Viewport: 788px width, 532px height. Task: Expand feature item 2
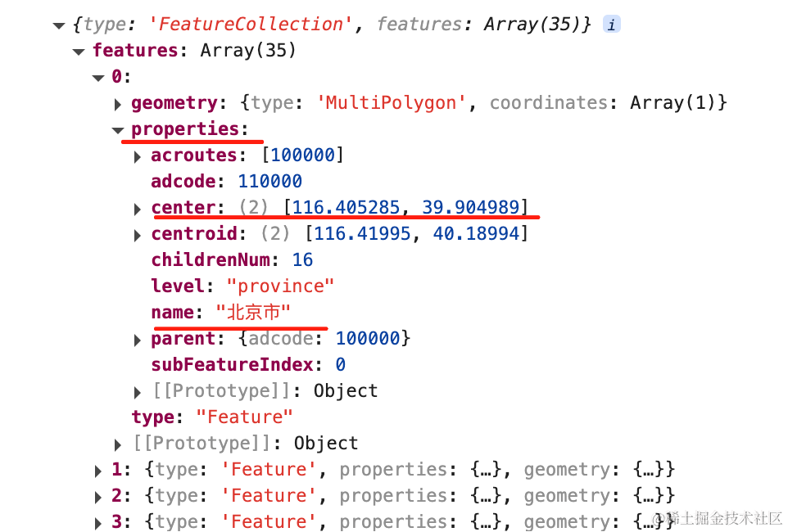pos(98,496)
